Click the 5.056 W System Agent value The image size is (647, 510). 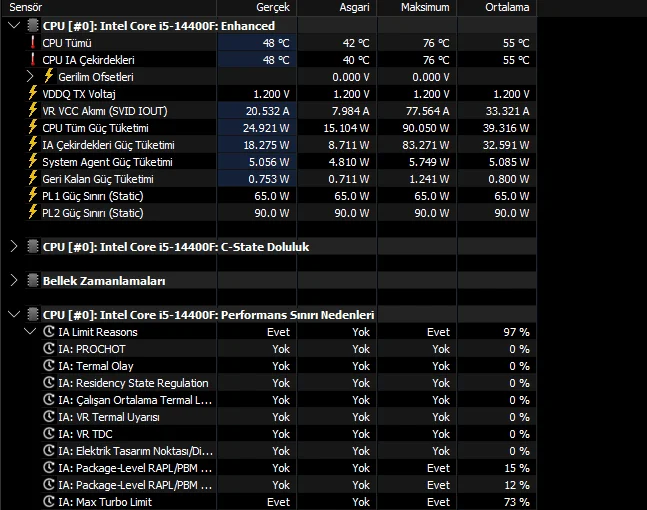269,162
